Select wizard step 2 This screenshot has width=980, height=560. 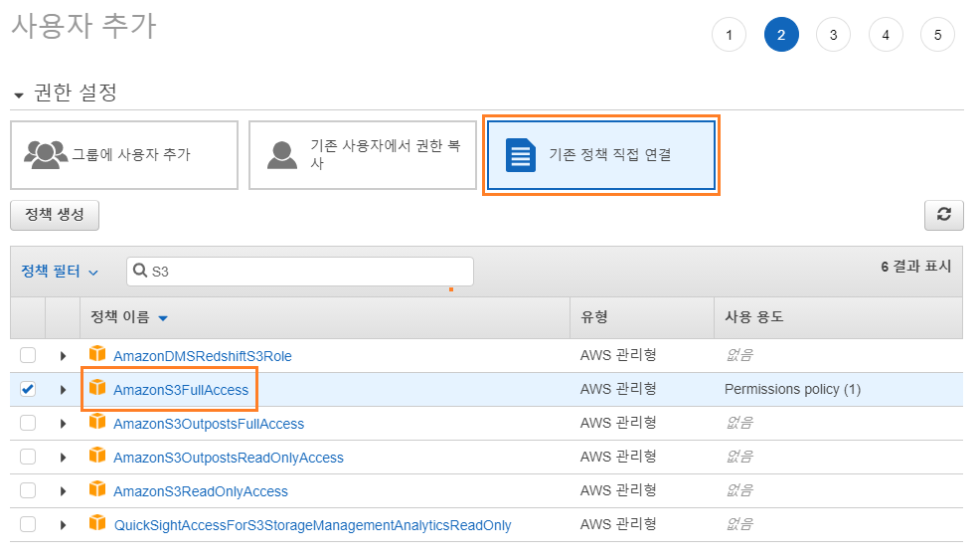click(781, 35)
